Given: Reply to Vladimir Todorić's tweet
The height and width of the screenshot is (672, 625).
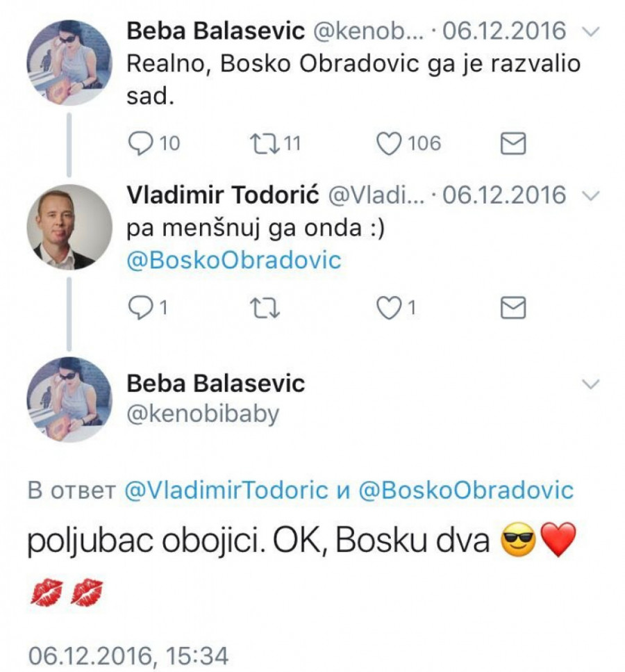Looking at the screenshot, I should (x=141, y=308).
